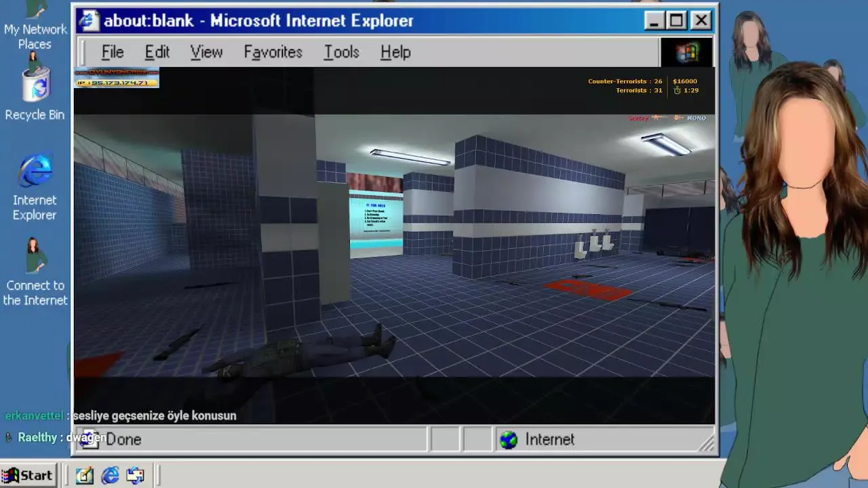Open the Favorites menu
The image size is (868, 488).
pyautogui.click(x=273, y=52)
